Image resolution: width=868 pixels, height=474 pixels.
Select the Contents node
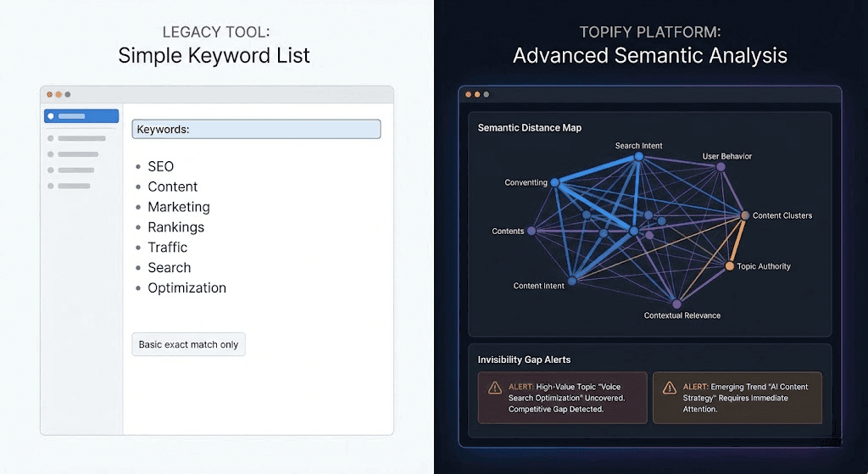531,231
